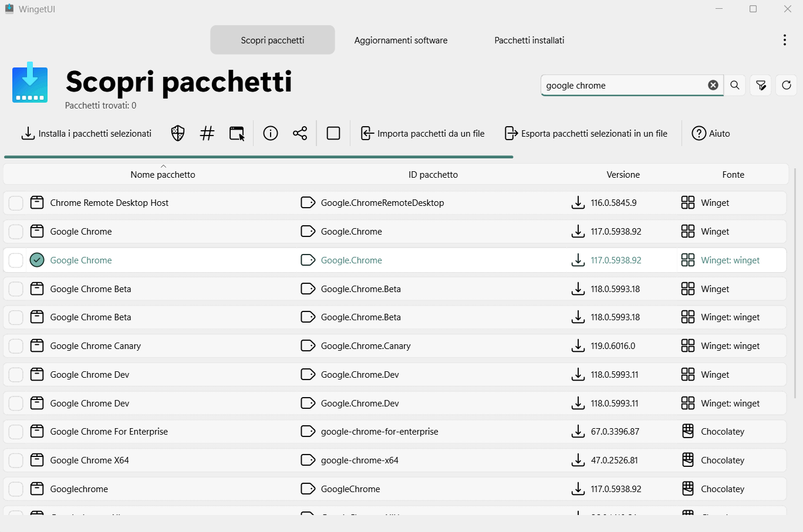
Task: Click version text 119.0.6016.0
Action: pos(613,346)
